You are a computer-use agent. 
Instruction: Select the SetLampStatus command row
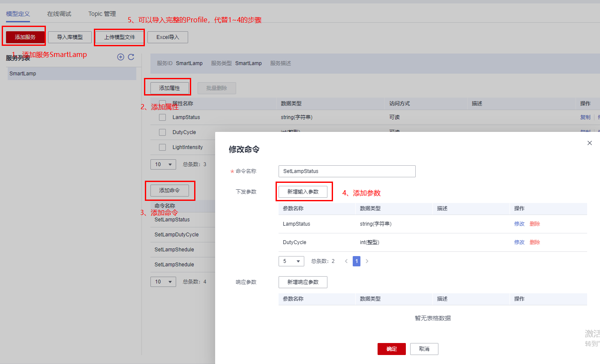coord(183,220)
